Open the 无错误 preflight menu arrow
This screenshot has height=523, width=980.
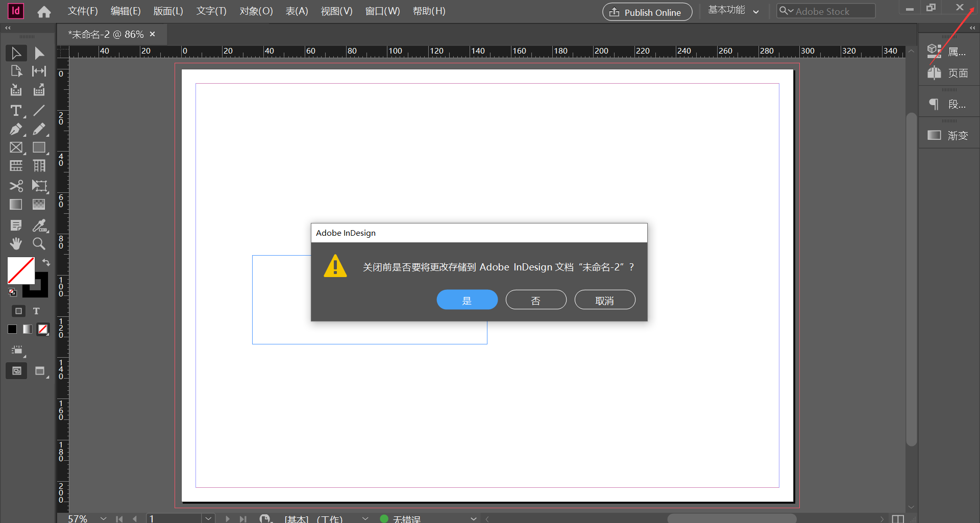[x=474, y=518]
